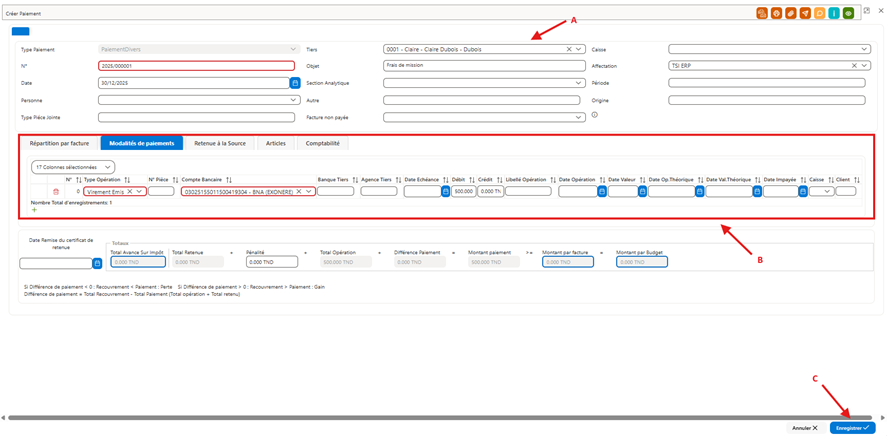Open the orange chat bubble comment icon

[x=819, y=13]
